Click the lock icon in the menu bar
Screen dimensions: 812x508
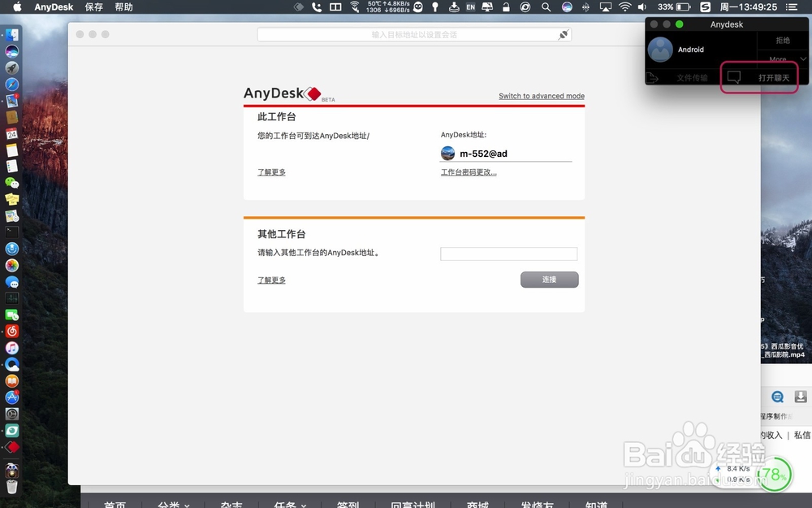click(505, 7)
